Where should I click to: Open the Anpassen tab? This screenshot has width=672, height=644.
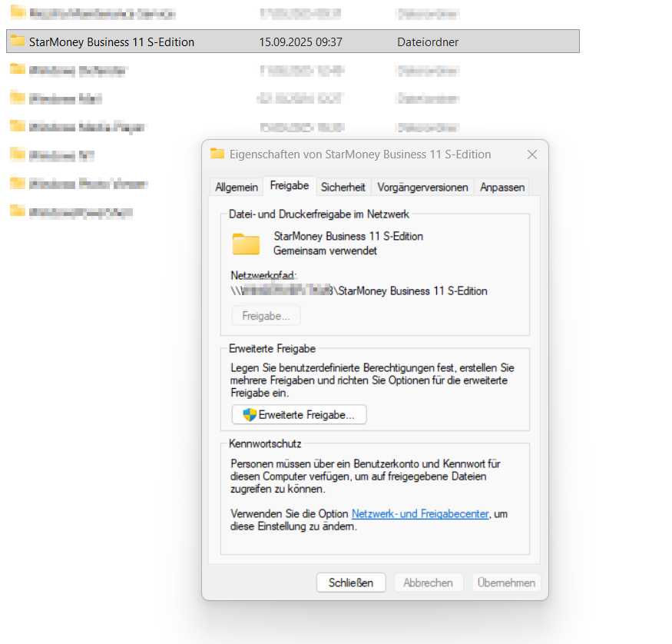coord(502,187)
